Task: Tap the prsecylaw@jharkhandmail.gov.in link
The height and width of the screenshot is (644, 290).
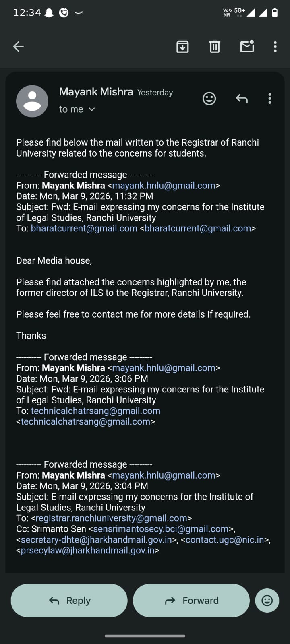Action: tap(87, 551)
